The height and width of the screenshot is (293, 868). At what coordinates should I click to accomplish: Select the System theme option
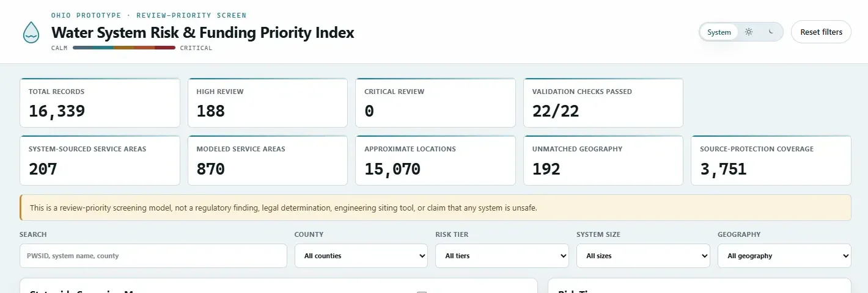pyautogui.click(x=719, y=32)
